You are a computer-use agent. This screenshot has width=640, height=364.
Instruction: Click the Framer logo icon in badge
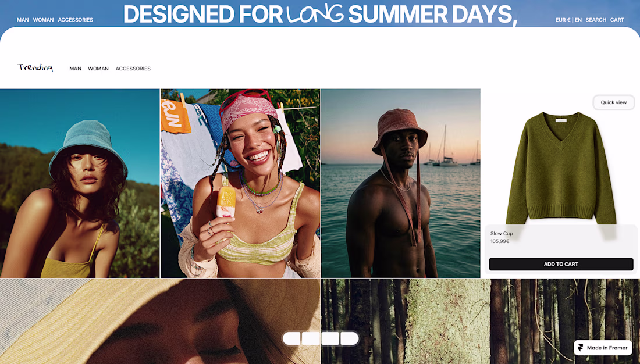click(x=581, y=348)
